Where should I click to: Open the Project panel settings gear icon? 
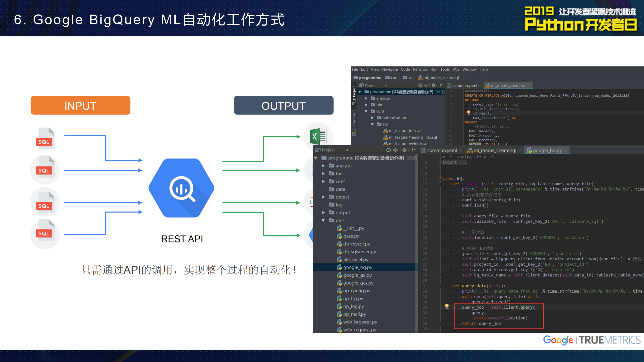click(x=405, y=150)
